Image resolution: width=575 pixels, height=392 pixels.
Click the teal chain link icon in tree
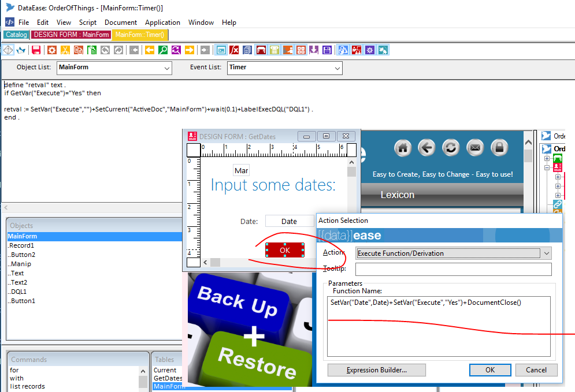tap(558, 204)
